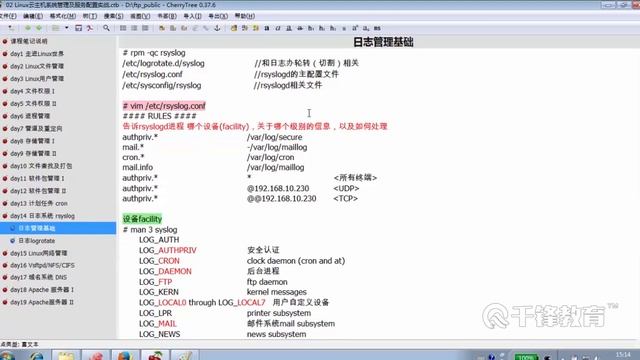This screenshot has height=360, width=640.
Task: Insert a file attachment from the toolbar
Action: pos(195,28)
